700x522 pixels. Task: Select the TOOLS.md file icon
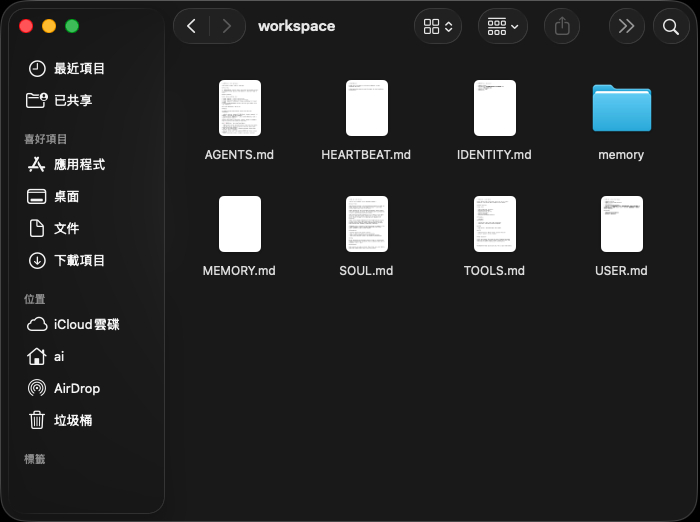(494, 224)
